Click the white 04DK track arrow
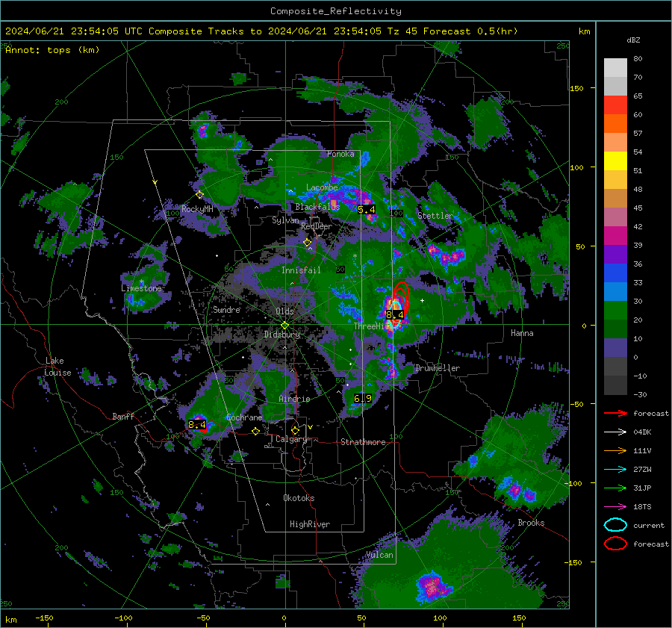 pos(615,432)
